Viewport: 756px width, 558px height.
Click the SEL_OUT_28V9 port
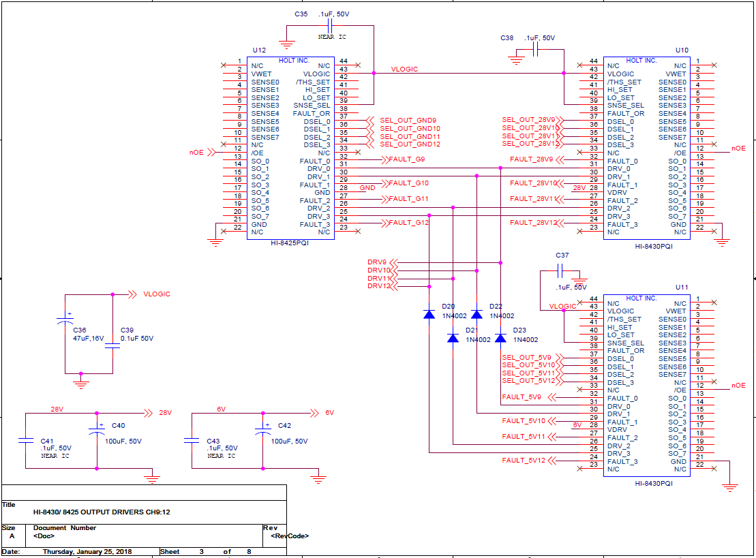click(533, 120)
